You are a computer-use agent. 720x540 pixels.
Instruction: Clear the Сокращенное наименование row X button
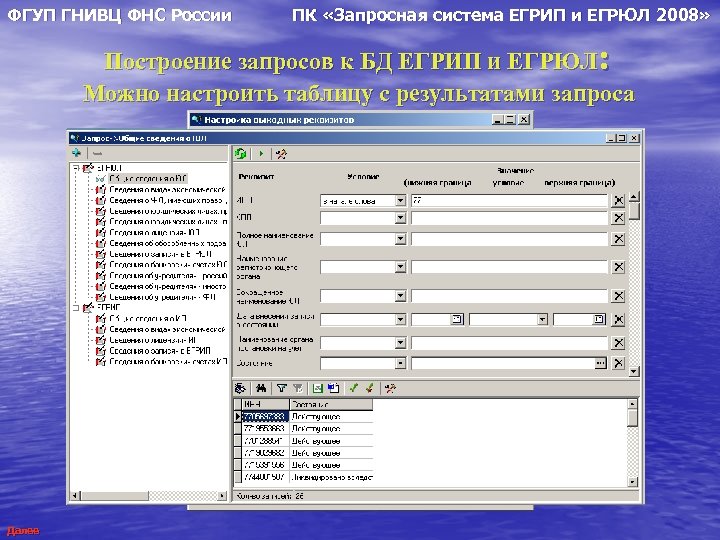[x=619, y=296]
